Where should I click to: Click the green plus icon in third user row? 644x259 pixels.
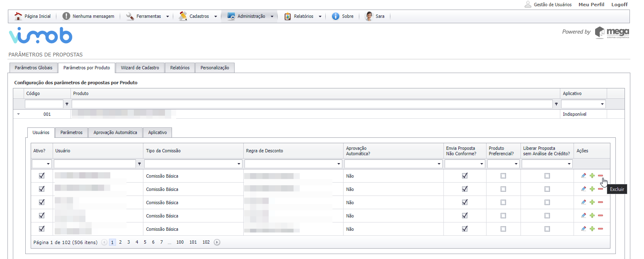(592, 203)
